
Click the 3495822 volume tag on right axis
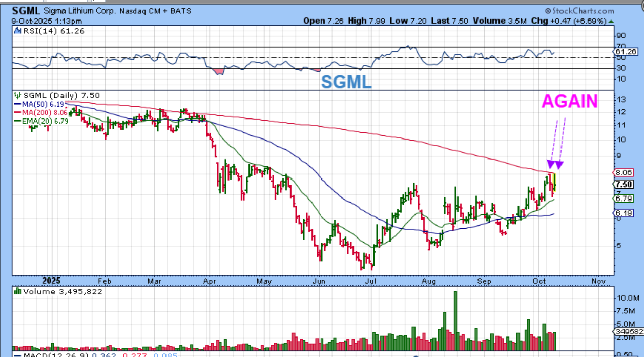629,332
